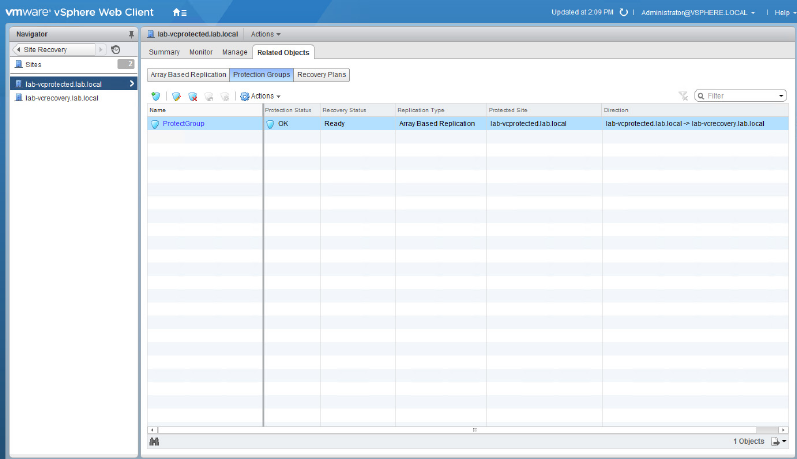Pin the Navigator panel

(131, 34)
